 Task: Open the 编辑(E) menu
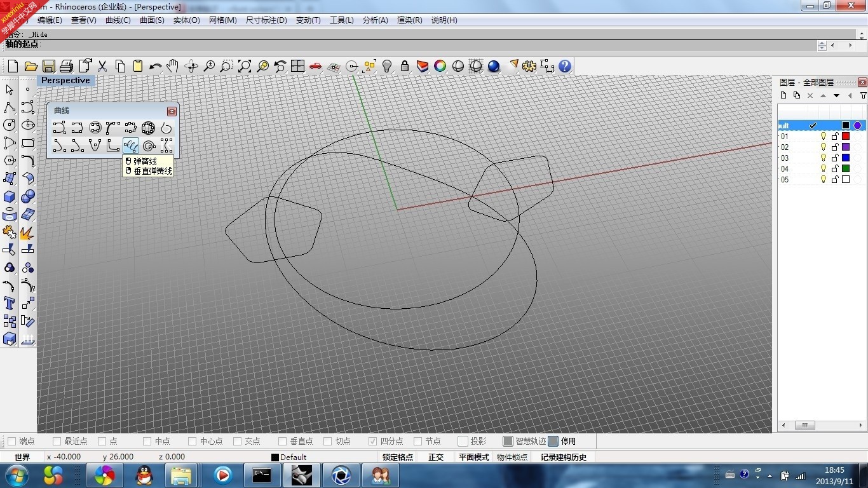point(50,20)
